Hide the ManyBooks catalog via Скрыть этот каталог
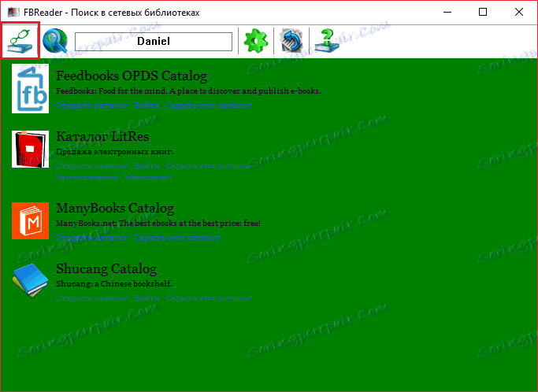 pyautogui.click(x=177, y=238)
